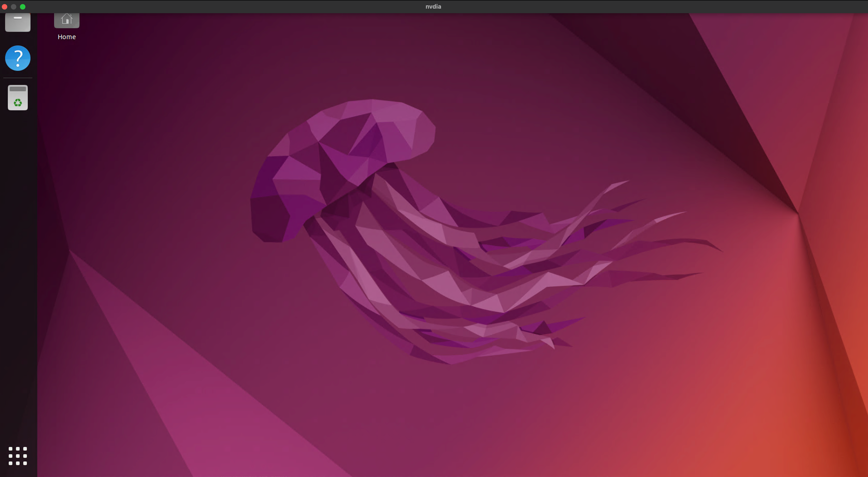The width and height of the screenshot is (868, 477).
Task: Launch the partially hidden Ubuntu Software dock icon
Action: 18,22
